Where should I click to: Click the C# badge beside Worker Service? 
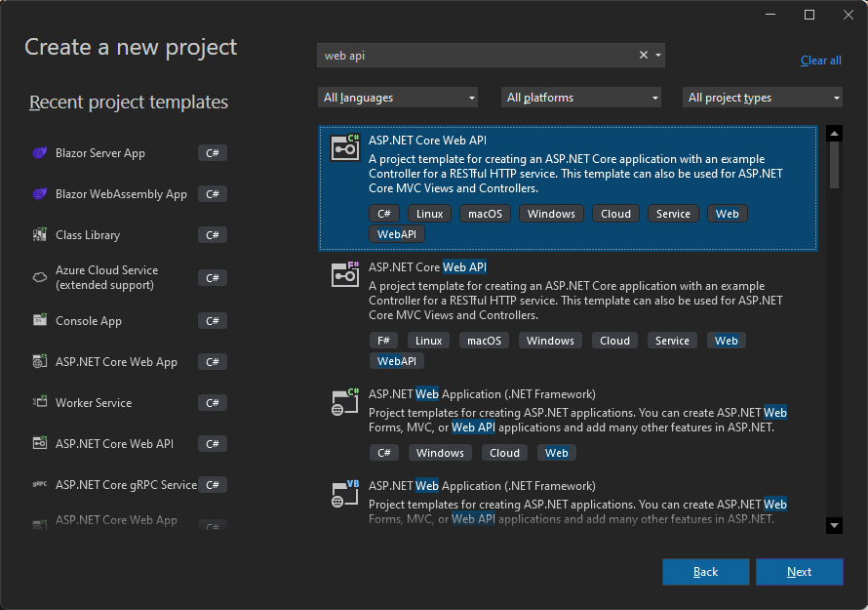tap(213, 403)
